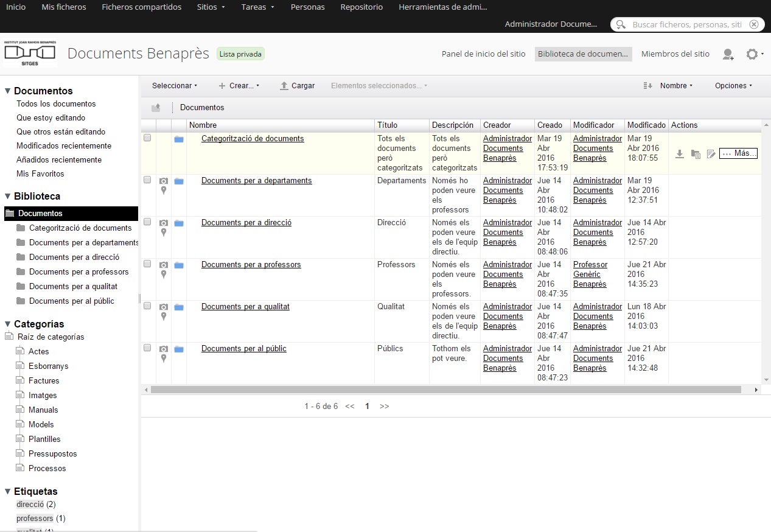Image resolution: width=771 pixels, height=532 pixels.
Task: Click the view details icon in Actions column
Action: click(696, 154)
